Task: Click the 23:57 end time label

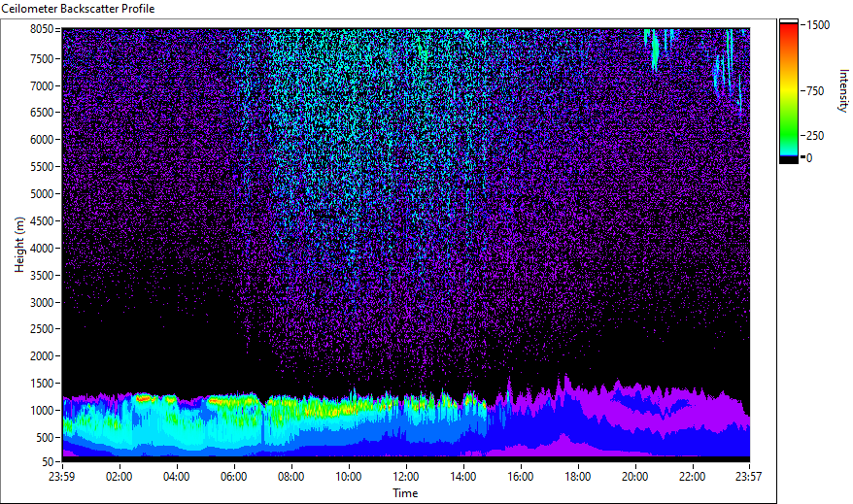Action: click(749, 477)
